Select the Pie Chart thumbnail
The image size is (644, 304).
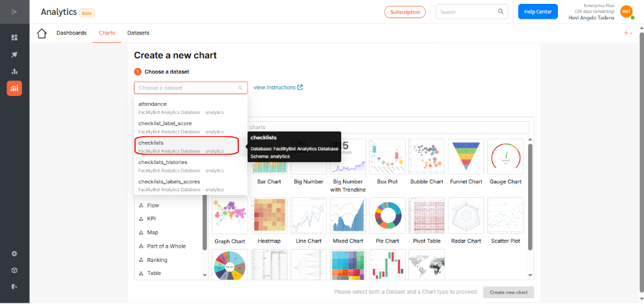pos(387,216)
